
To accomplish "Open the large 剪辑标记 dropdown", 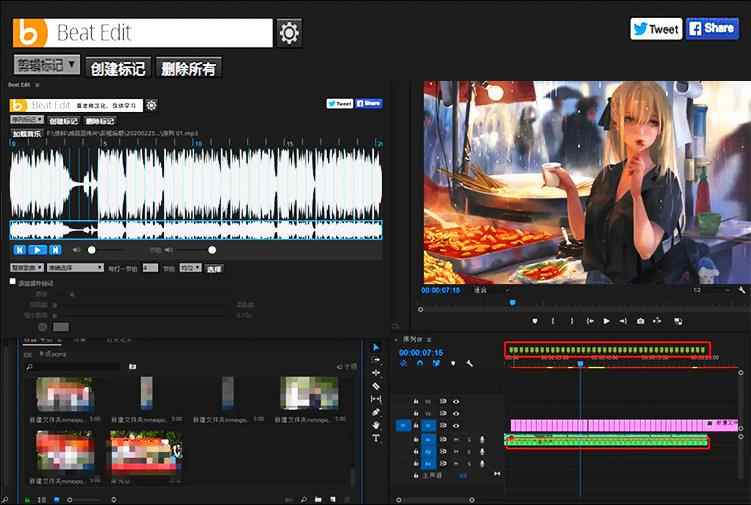I will (47, 66).
